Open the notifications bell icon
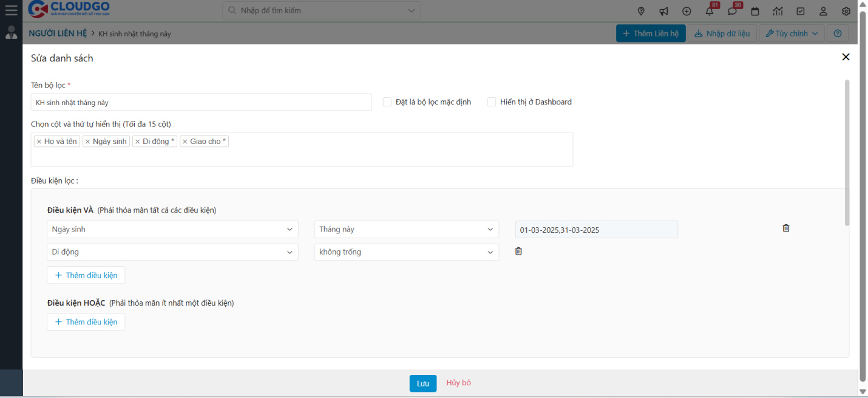The width and height of the screenshot is (868, 398). pyautogui.click(x=709, y=11)
